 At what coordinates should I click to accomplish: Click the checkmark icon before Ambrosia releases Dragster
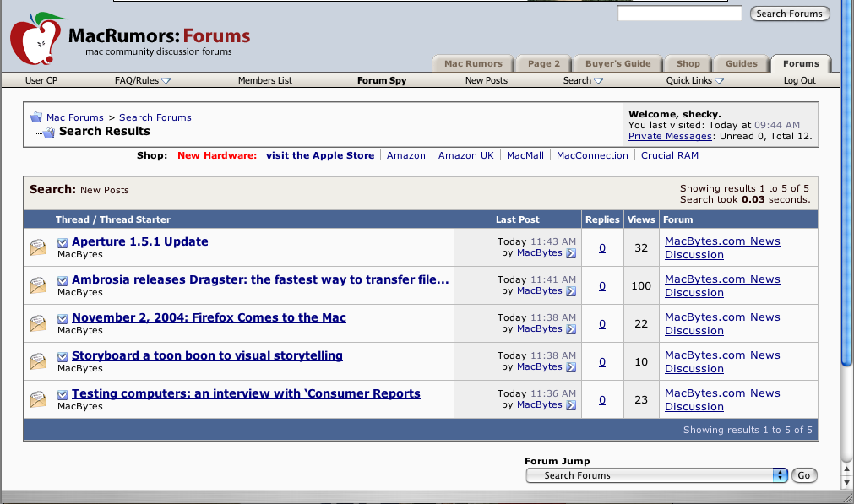click(63, 281)
